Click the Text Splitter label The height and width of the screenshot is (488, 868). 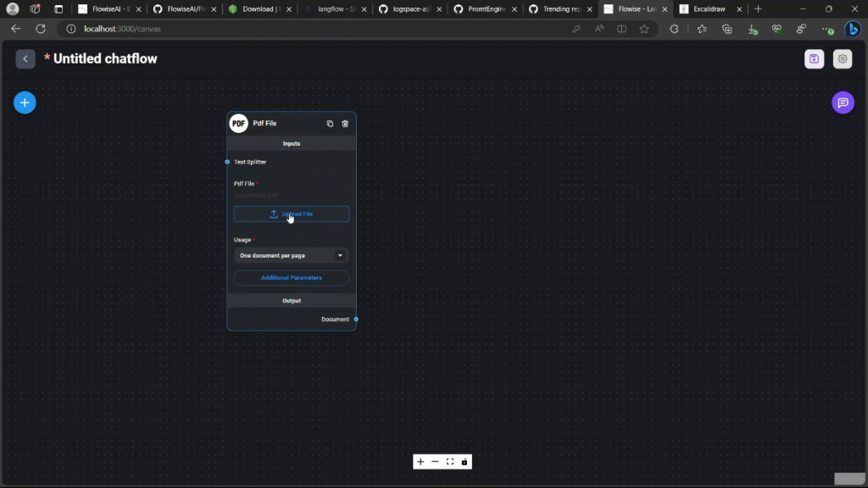click(250, 162)
